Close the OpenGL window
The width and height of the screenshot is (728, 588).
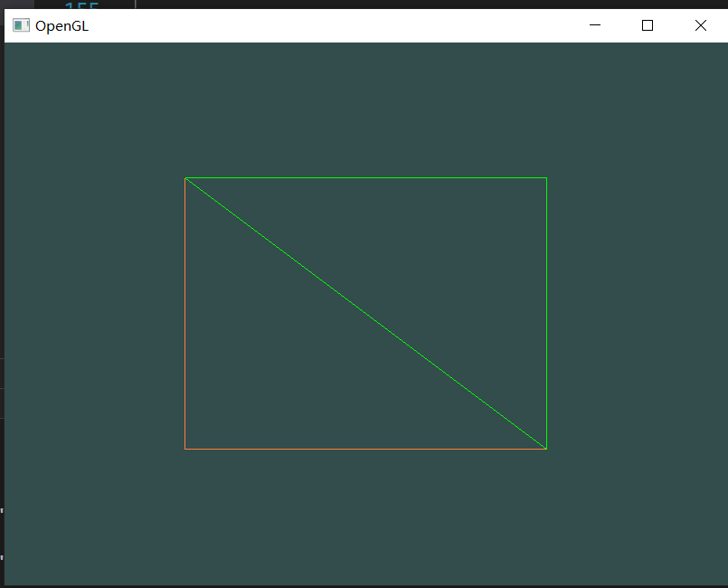coord(700,25)
